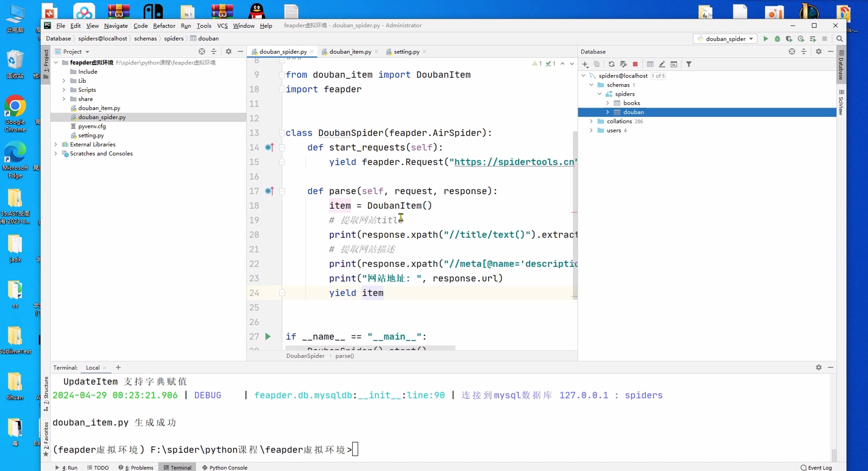Click the terminal command prompt input

[355, 449]
